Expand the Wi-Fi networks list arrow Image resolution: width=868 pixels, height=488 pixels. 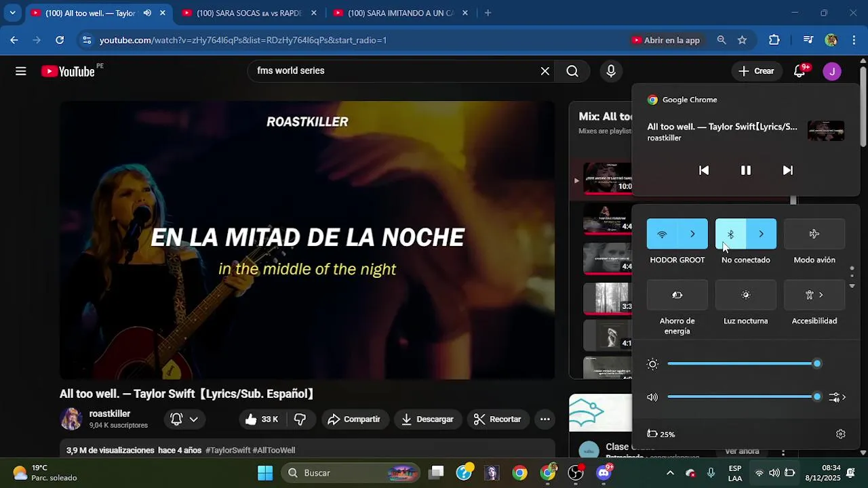tap(692, 234)
